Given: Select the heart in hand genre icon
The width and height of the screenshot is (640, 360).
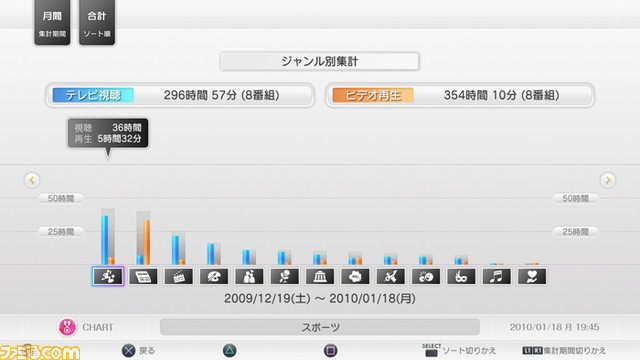Looking at the screenshot, I should 532,276.
